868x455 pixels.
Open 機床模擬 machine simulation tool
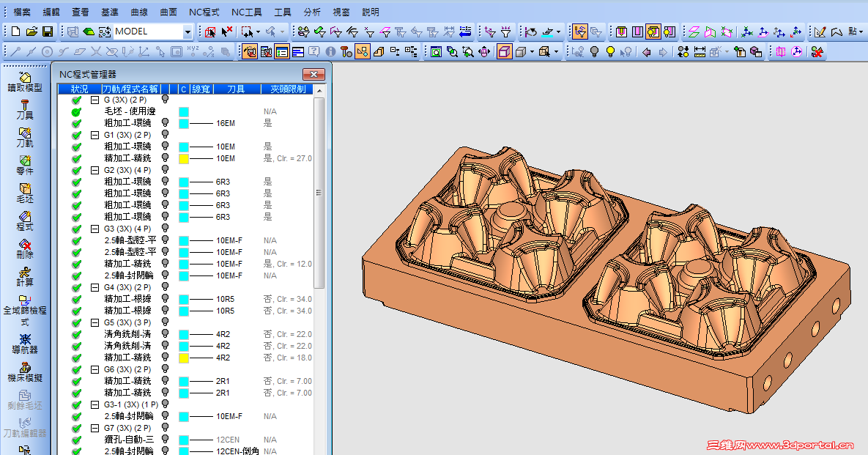[25, 371]
